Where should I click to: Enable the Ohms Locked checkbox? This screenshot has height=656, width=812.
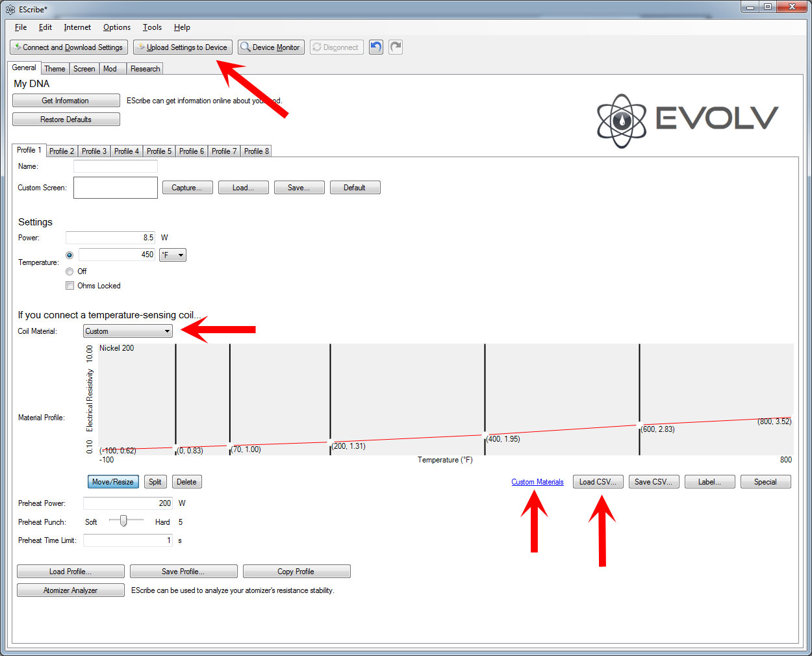click(x=70, y=286)
